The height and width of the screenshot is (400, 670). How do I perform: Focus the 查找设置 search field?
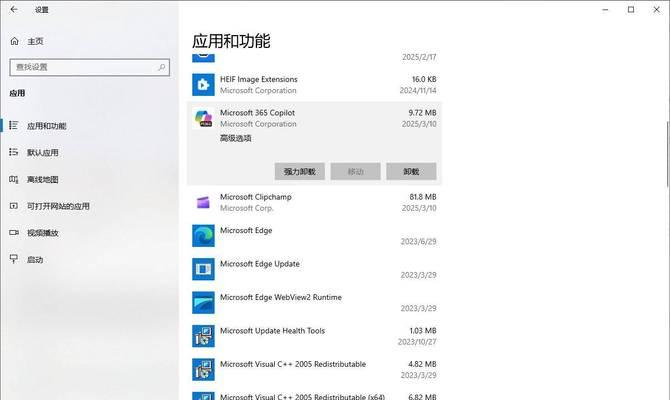pos(90,67)
